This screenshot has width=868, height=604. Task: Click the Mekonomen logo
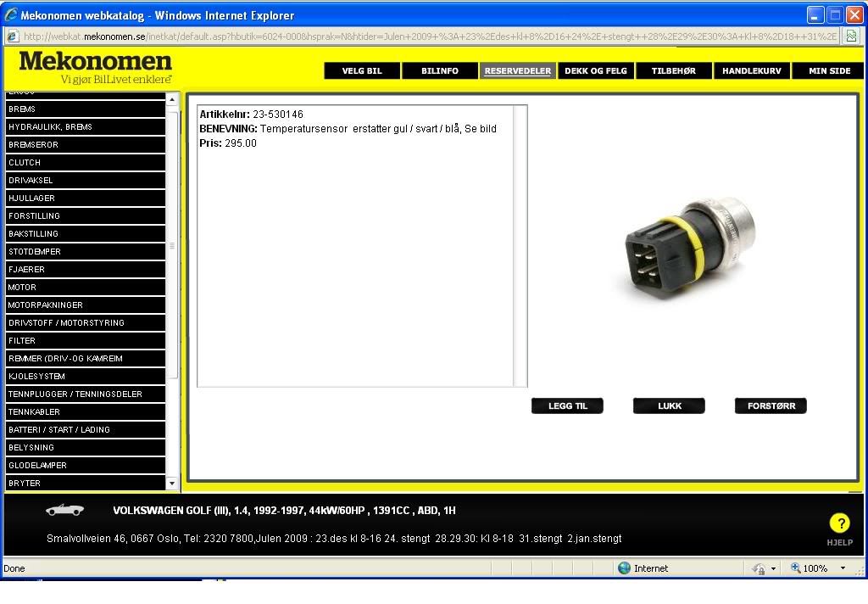95,67
